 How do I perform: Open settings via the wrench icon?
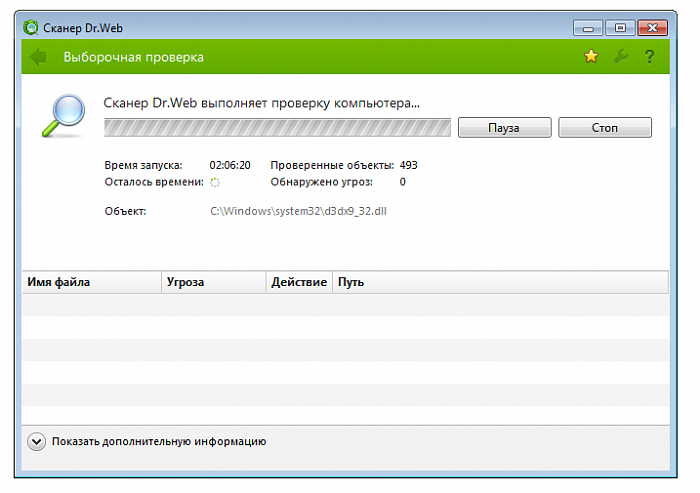621,56
